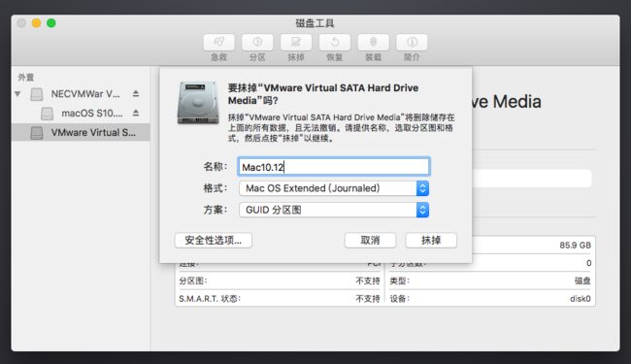Click the 设备 row label
This screenshot has height=364, width=631.
(x=400, y=299)
